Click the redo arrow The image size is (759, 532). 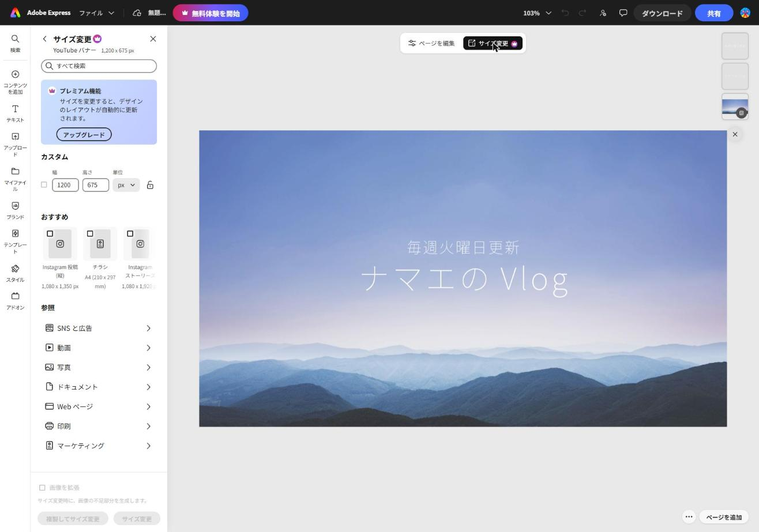tap(583, 13)
